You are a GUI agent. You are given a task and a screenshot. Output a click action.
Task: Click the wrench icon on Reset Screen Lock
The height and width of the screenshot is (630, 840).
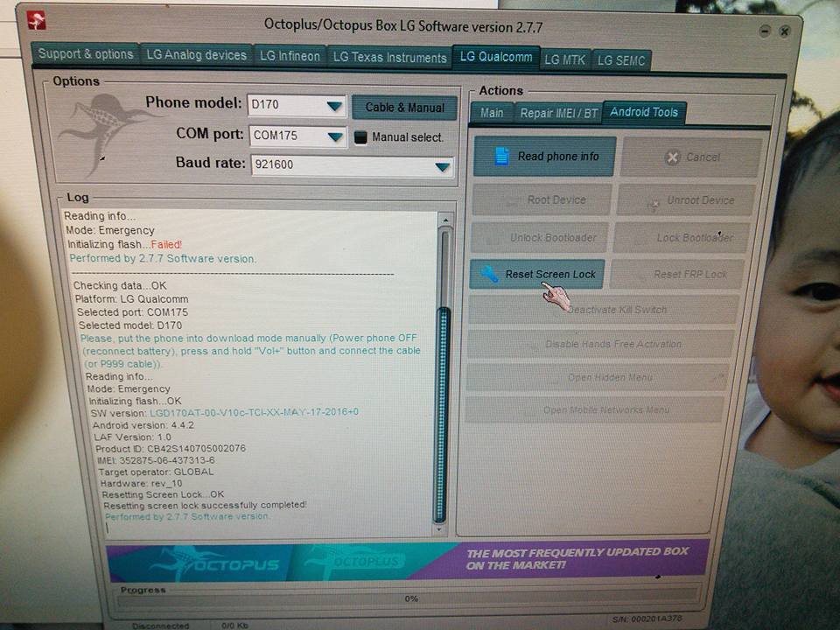pos(489,274)
